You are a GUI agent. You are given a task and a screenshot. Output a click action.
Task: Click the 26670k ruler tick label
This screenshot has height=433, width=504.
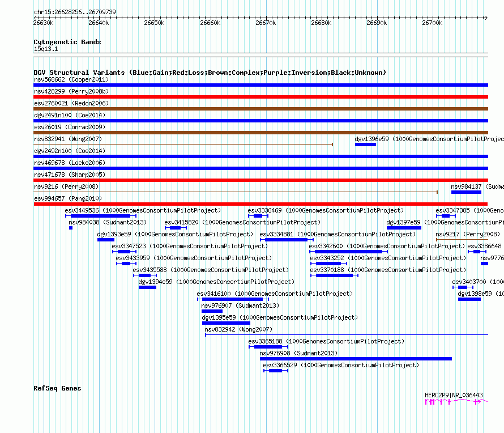tap(266, 23)
